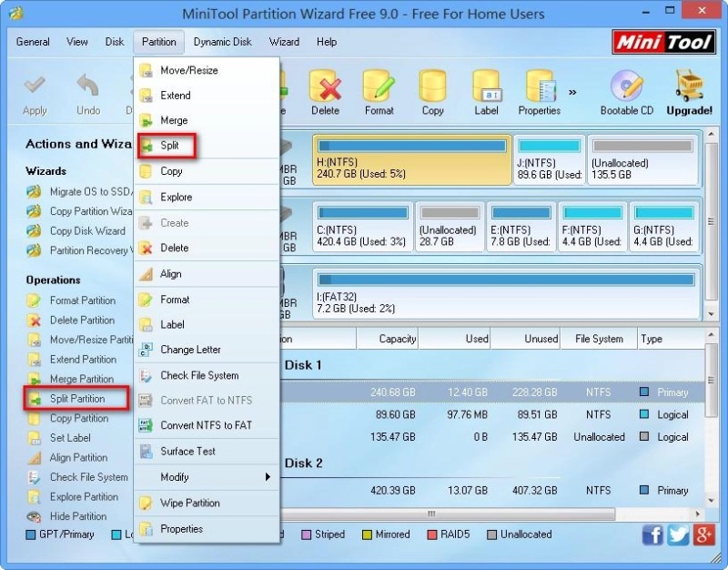The height and width of the screenshot is (570, 728).
Task: Open the Facebook icon at bottom right
Action: pyautogui.click(x=653, y=535)
